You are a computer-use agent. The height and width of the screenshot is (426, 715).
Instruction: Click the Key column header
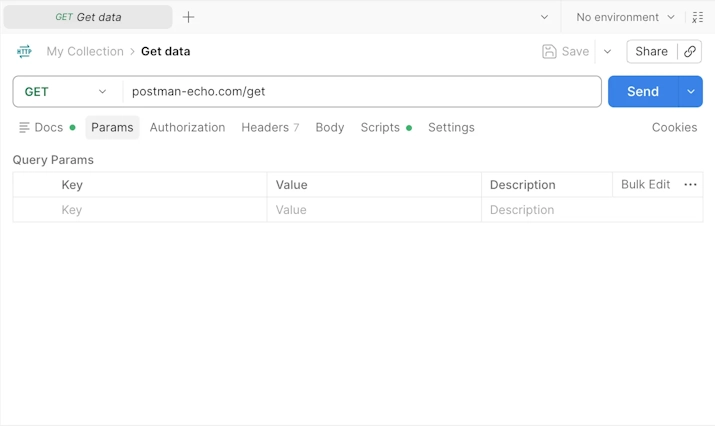pos(72,185)
